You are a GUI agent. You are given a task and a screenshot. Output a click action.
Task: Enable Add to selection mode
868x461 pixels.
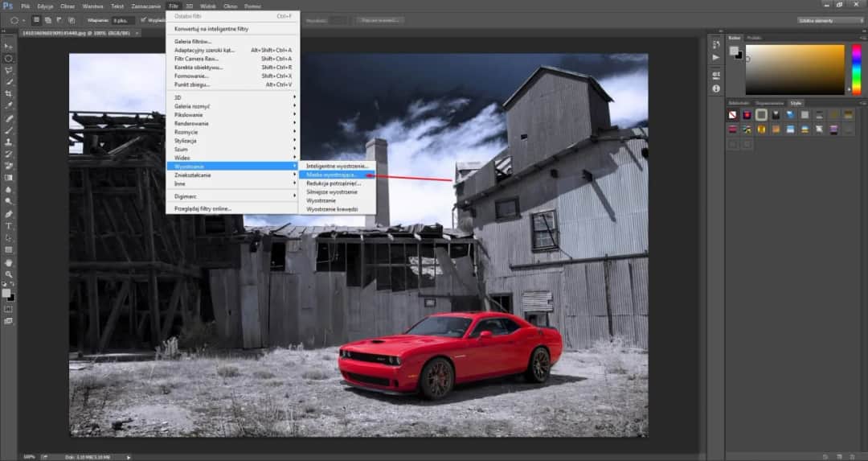point(48,19)
